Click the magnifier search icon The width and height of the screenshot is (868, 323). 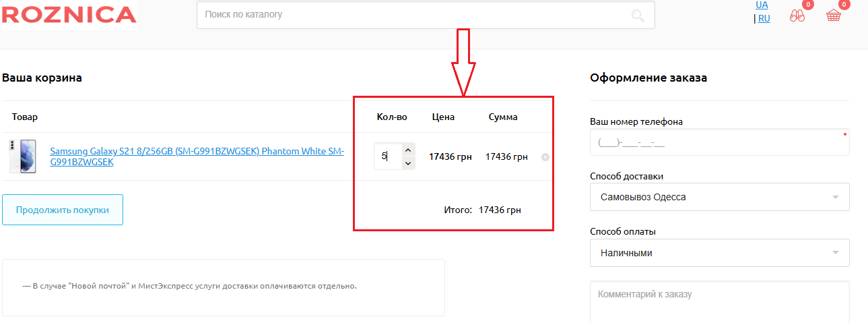[638, 15]
